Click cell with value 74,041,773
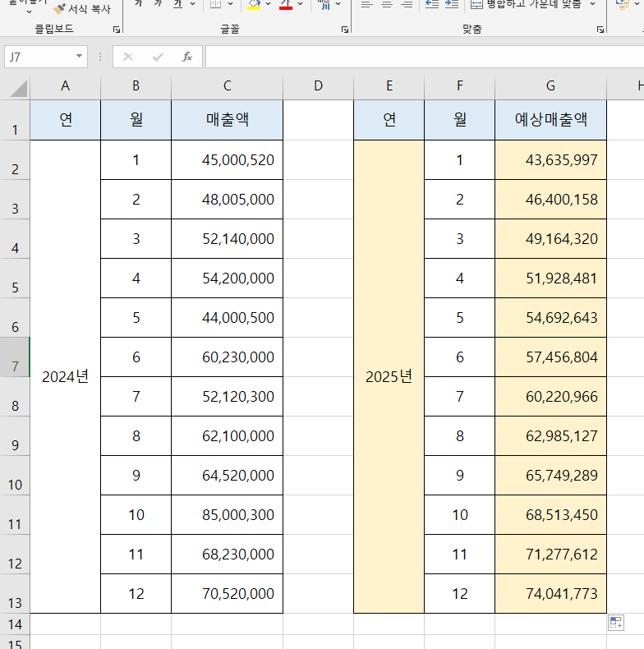The image size is (644, 649). 551,593
